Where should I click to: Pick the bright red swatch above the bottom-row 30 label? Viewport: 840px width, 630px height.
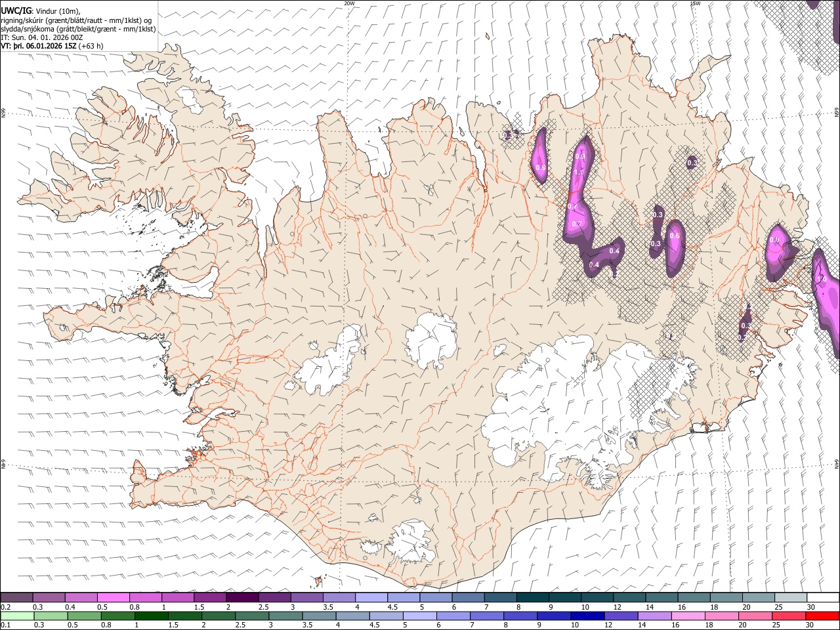[822, 616]
